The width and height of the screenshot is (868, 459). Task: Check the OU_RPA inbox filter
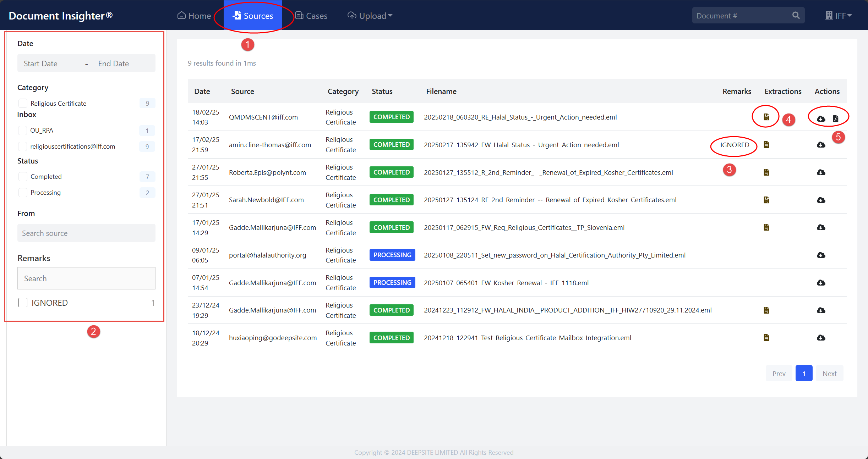click(22, 131)
